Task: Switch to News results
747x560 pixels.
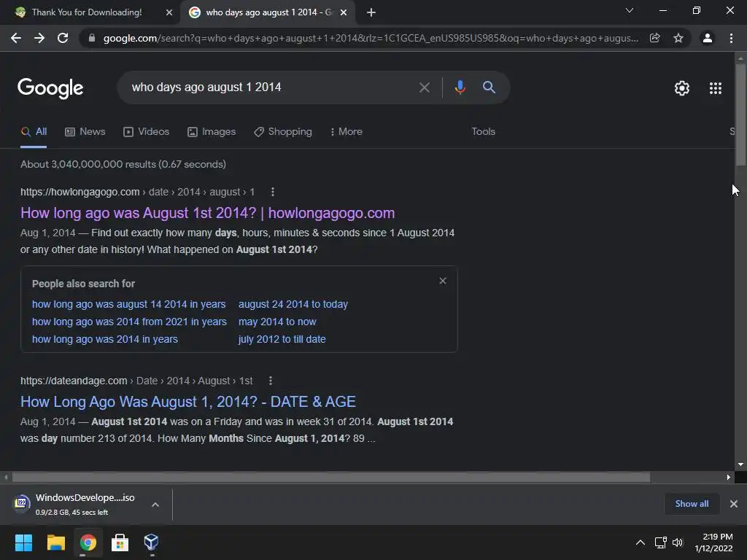Action: pyautogui.click(x=85, y=132)
